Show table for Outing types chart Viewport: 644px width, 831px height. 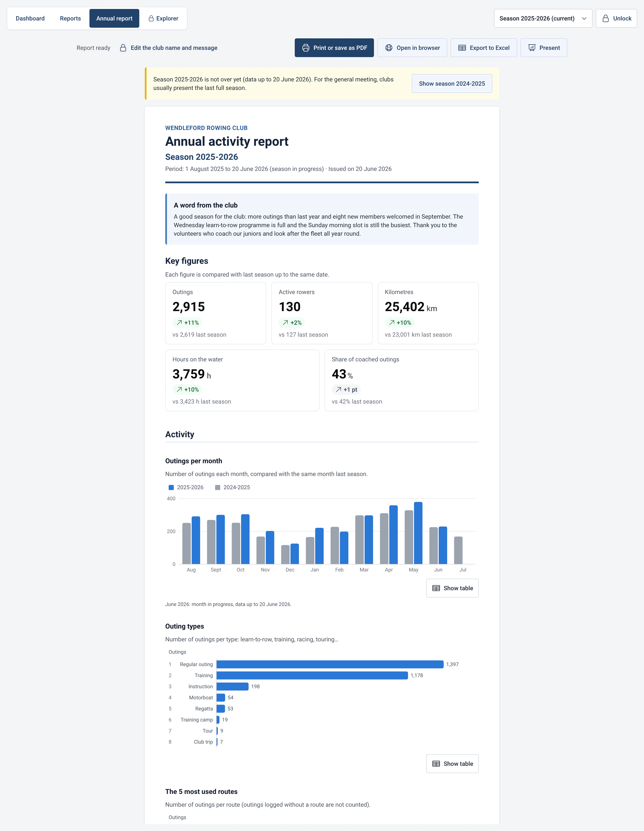tap(452, 764)
